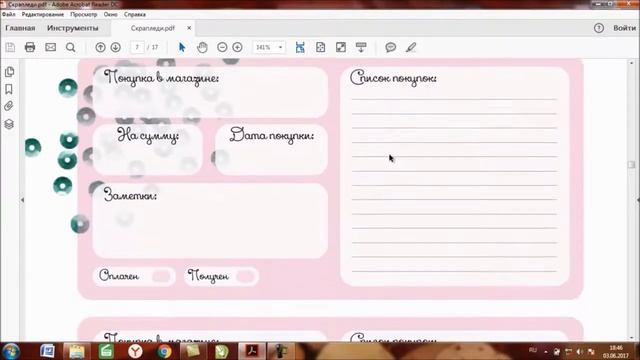Enter full screen mode icon
640x360 pixels.
point(341,47)
